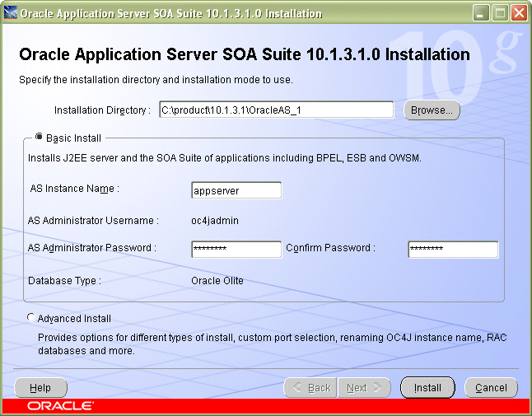Click the large installation heading text
This screenshot has height=416, width=532.
point(245,54)
